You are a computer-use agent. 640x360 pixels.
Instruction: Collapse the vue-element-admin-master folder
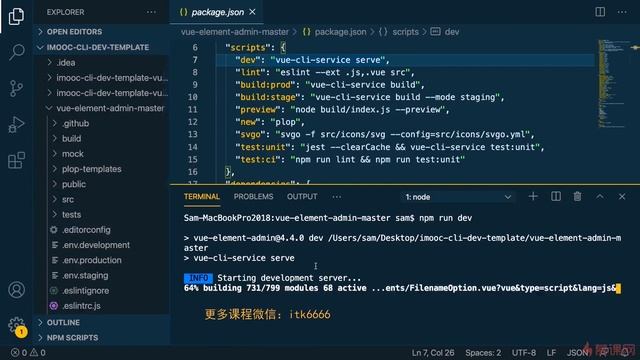click(101, 108)
